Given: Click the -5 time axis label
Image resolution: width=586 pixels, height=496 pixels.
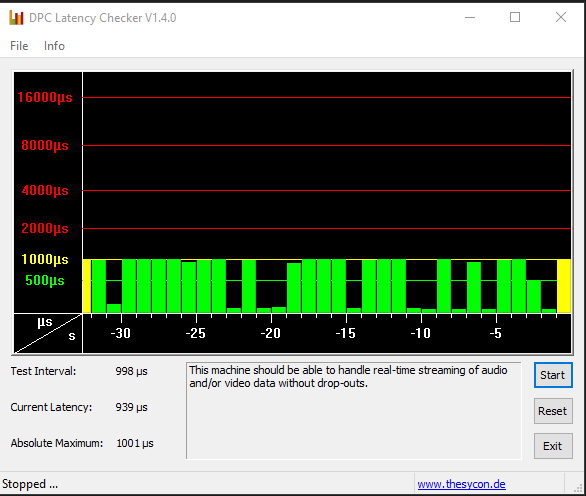Looking at the screenshot, I should pos(496,333).
